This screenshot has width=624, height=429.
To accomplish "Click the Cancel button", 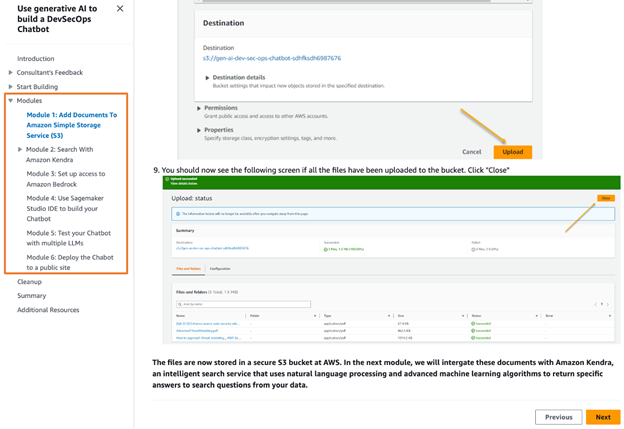I will pos(472,152).
